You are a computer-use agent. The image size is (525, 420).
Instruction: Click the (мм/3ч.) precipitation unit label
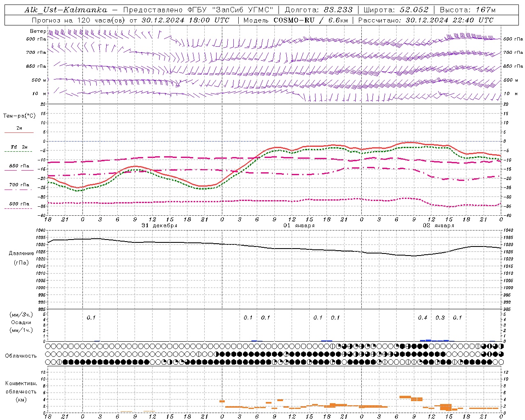click(x=21, y=315)
